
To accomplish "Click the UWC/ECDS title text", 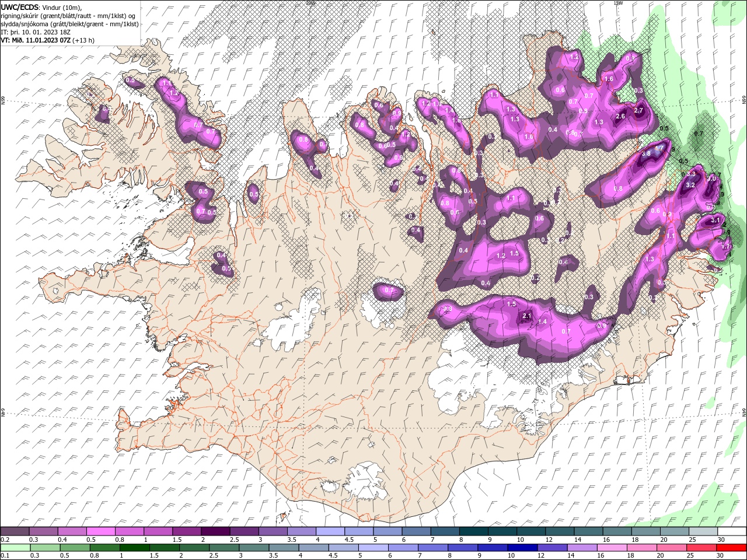I will 19,7.
